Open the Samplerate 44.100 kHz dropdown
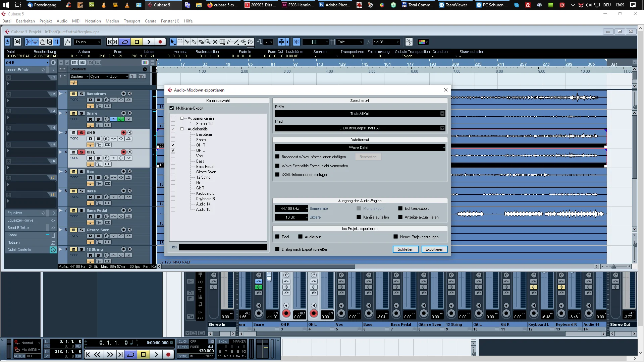Screen dimensions: 644x362 click(291, 208)
